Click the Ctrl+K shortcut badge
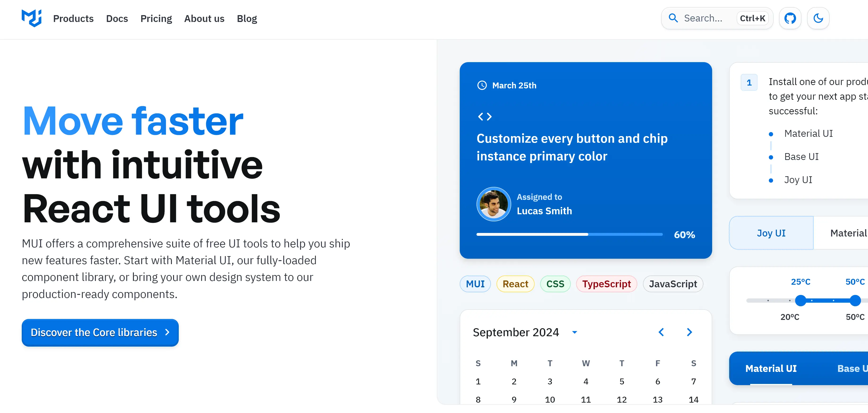 click(x=753, y=18)
